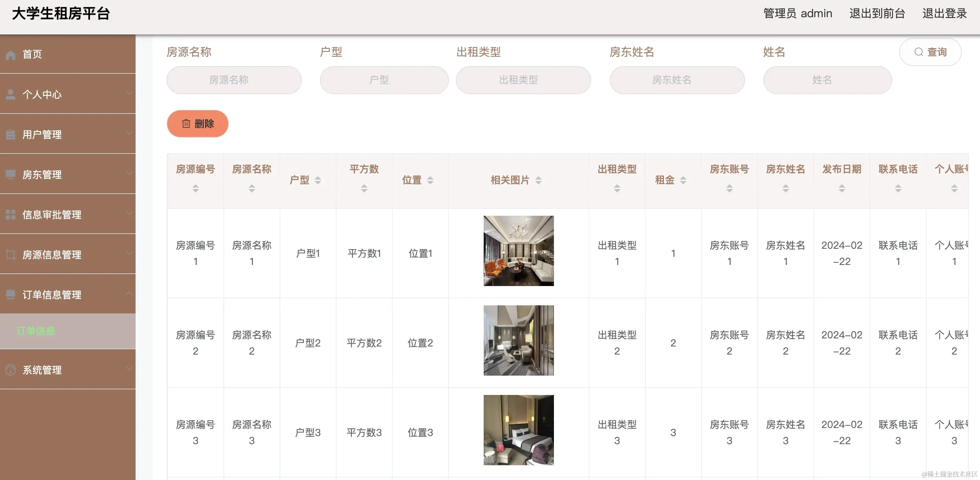Select the home icon beside 首页
Viewport: 980px width, 480px height.
(10, 54)
